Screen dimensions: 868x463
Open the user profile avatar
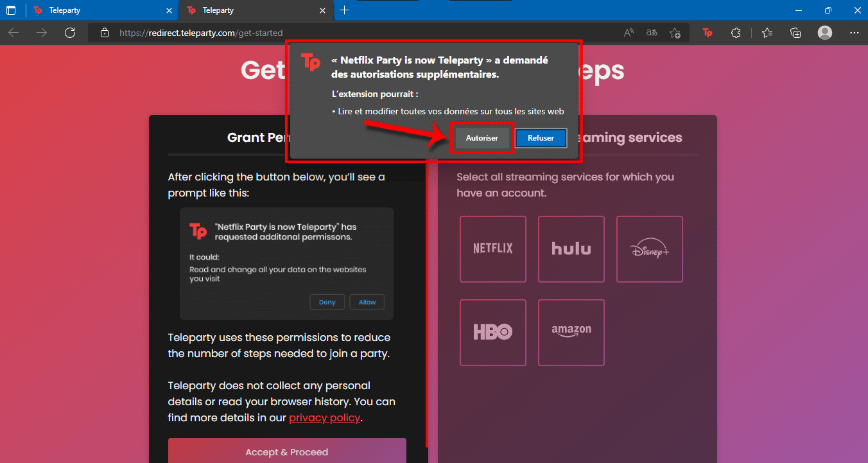point(825,33)
